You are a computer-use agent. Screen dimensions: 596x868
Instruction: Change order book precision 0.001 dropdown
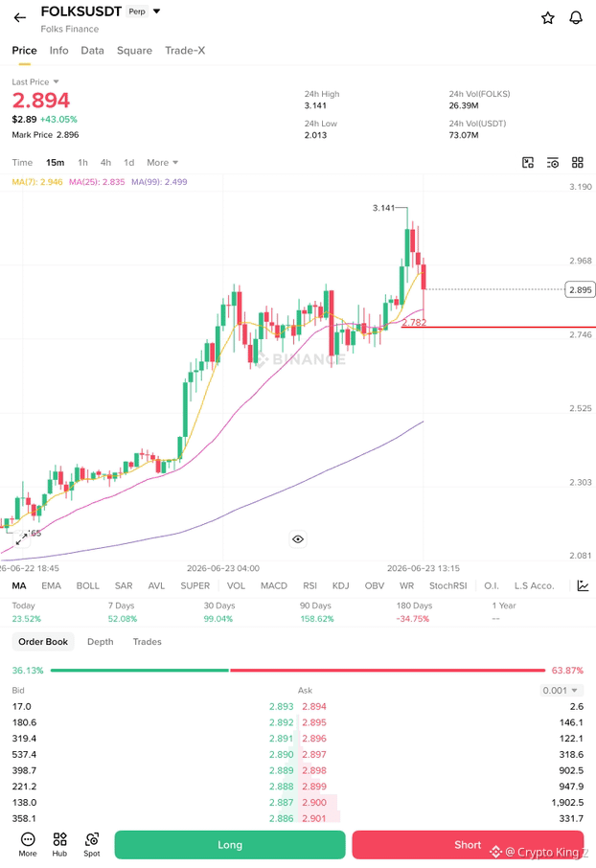pos(561,691)
